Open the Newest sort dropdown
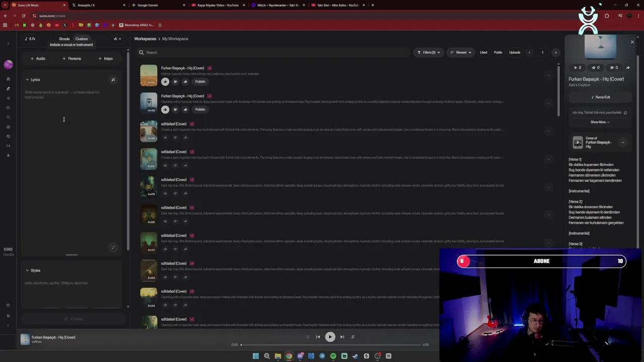This screenshot has width=644, height=362. click(460, 52)
